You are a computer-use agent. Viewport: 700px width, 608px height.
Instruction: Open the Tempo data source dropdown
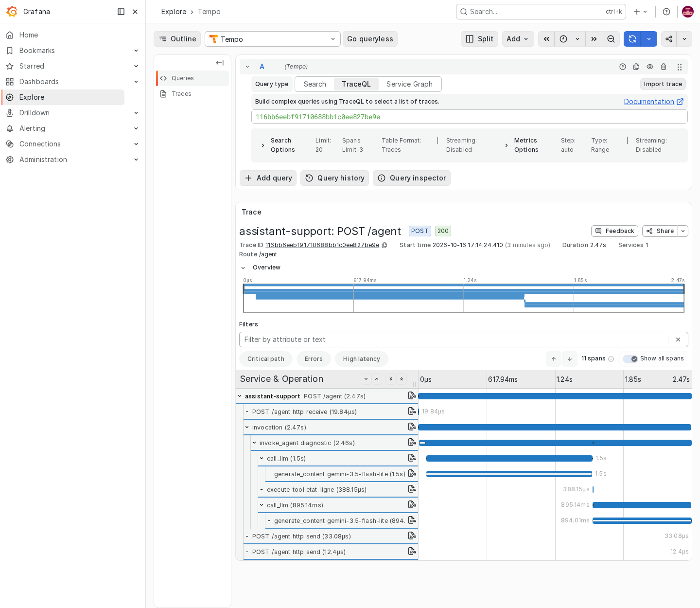(x=273, y=39)
